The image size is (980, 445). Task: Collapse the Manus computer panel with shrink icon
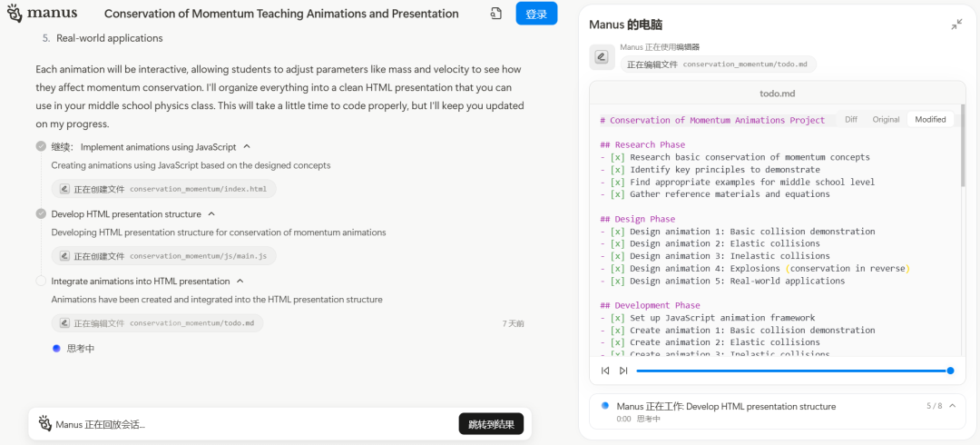pos(956,25)
